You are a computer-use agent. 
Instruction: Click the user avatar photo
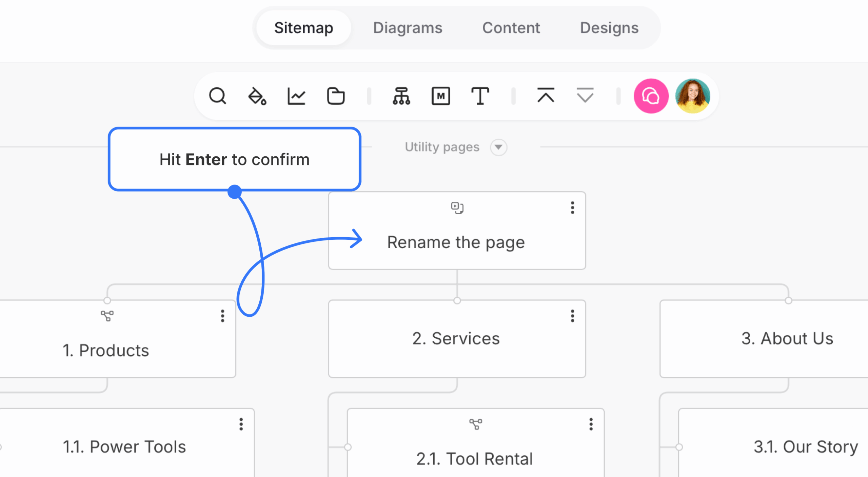tap(693, 96)
